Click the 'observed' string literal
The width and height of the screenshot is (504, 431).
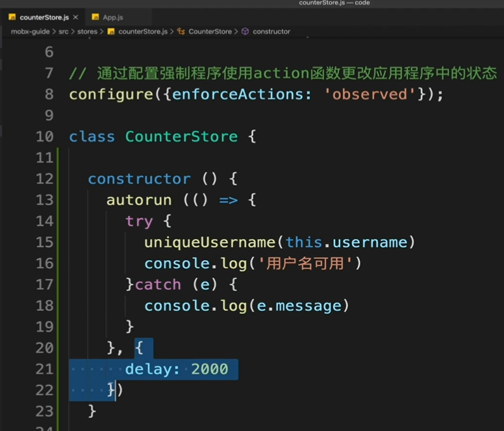(x=370, y=94)
